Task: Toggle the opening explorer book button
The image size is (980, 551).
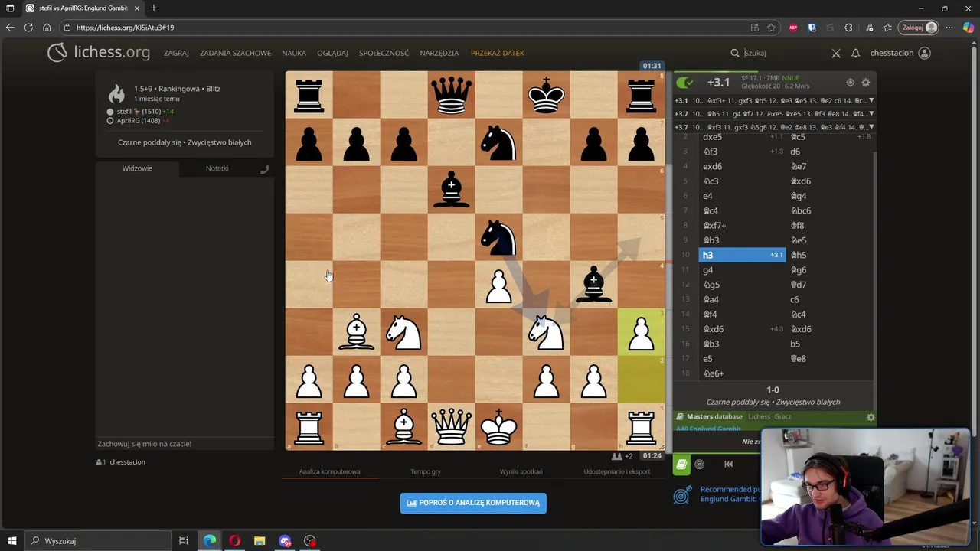Action: pyautogui.click(x=681, y=464)
